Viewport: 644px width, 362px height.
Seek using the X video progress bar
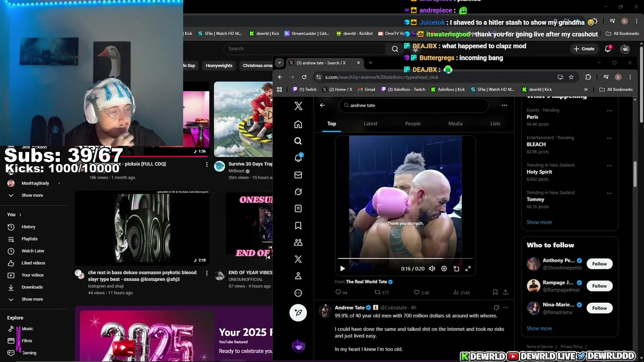405,259
